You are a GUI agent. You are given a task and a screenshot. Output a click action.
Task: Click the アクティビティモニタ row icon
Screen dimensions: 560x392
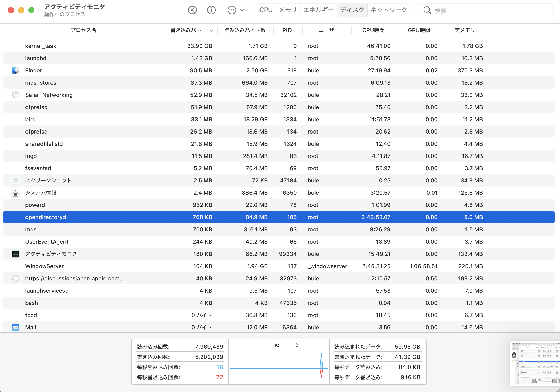point(16,254)
